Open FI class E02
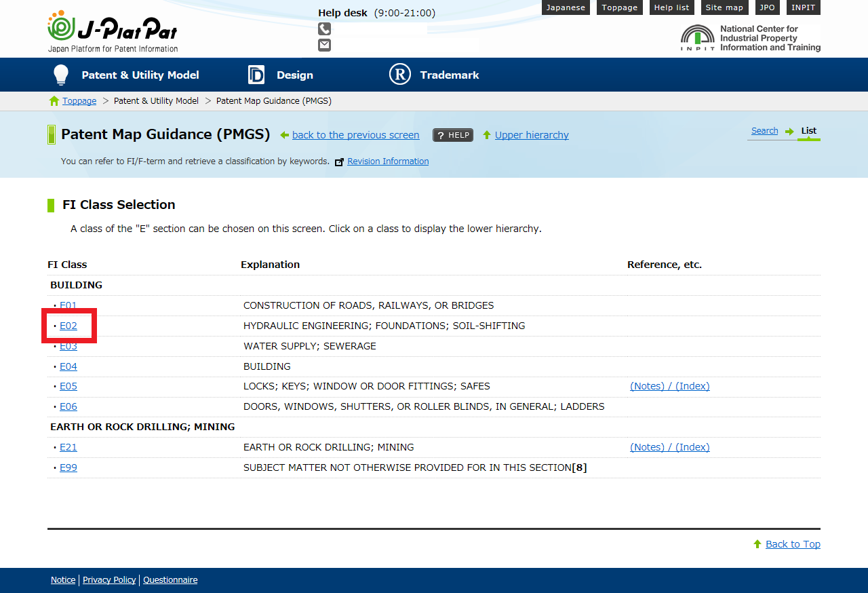This screenshot has height=593, width=868. [x=68, y=326]
